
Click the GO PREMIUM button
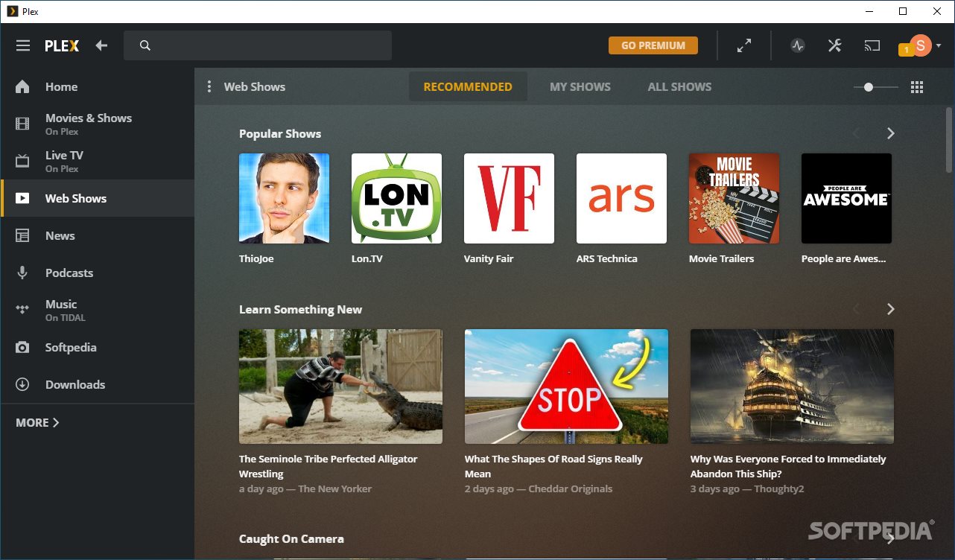pyautogui.click(x=653, y=45)
